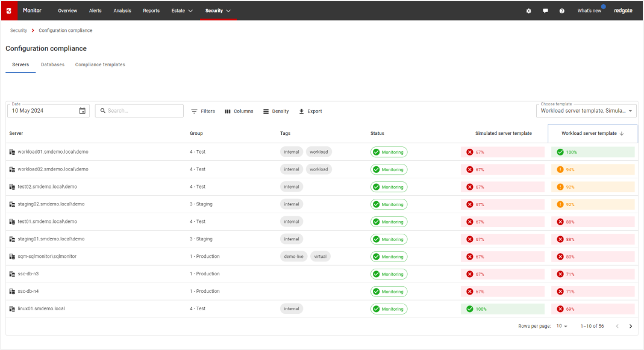Expand the Choose template dropdown
Viewport: 644px width, 350px height.
coord(586,111)
